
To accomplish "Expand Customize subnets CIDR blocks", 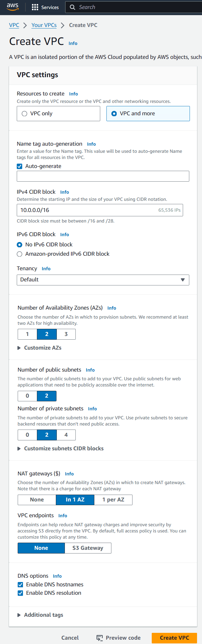I will click(19, 449).
